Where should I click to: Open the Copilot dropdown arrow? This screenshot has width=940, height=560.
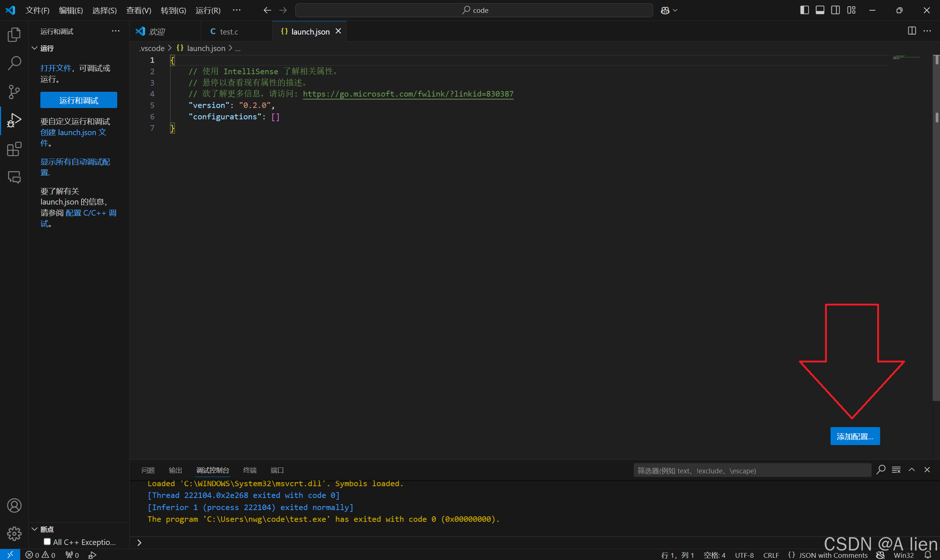(675, 11)
